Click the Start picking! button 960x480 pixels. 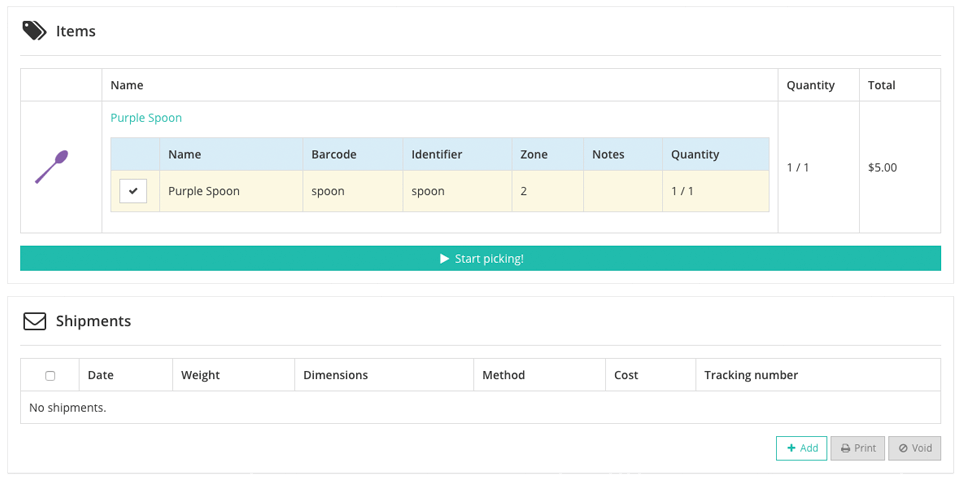[x=480, y=258]
